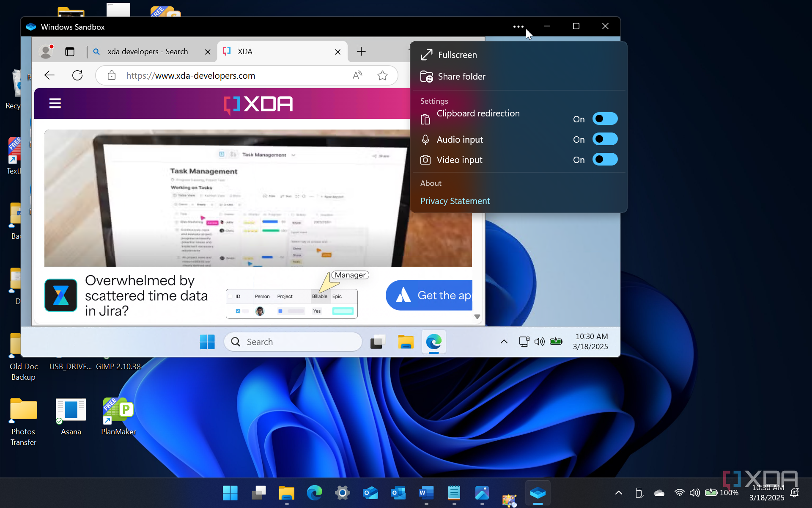Select Fullscreen in the Sandbox menu
Image resolution: width=812 pixels, height=508 pixels.
[x=518, y=55]
